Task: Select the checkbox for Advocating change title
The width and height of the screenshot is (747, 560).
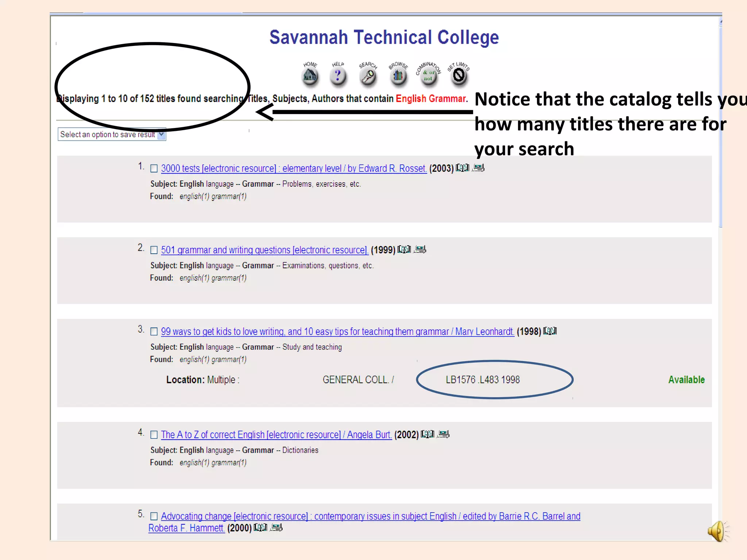Action: point(154,516)
